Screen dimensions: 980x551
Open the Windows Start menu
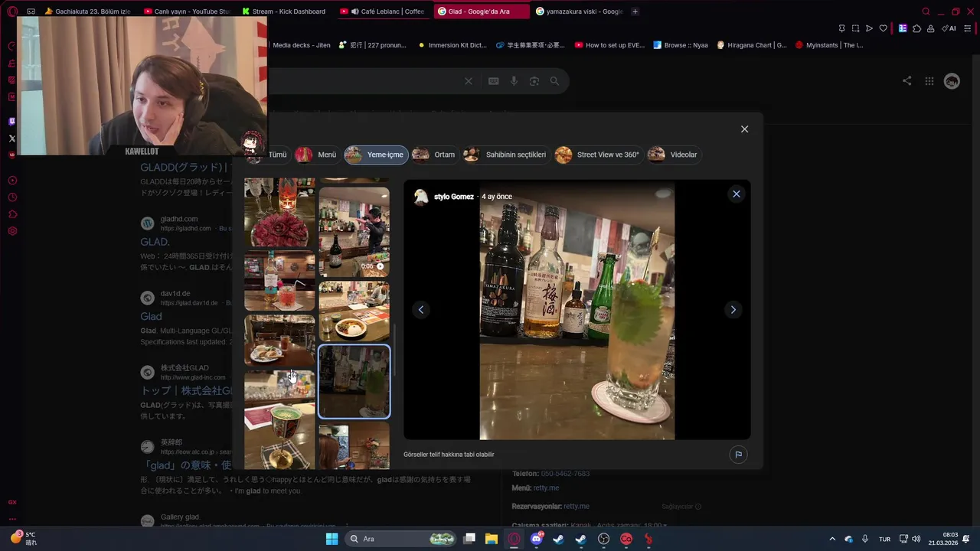coord(332,539)
